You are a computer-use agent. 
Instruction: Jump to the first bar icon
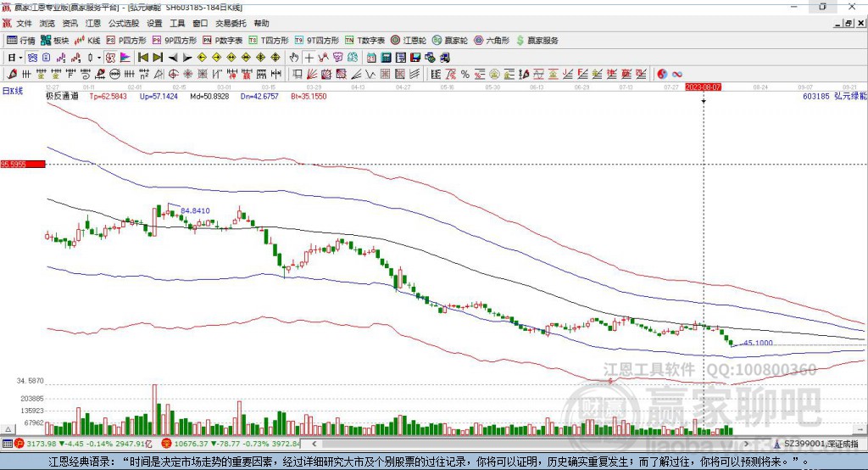pos(143,58)
